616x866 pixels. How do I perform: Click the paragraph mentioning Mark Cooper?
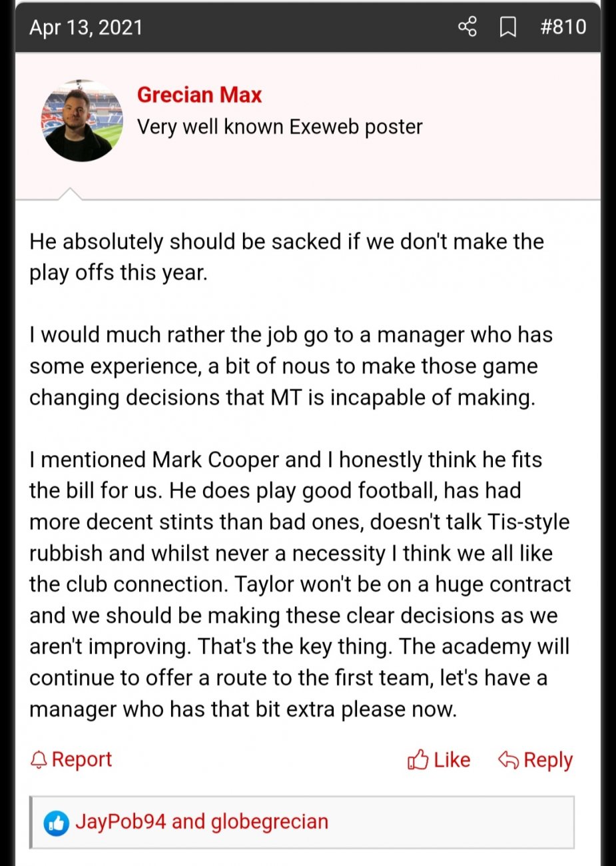[300, 584]
